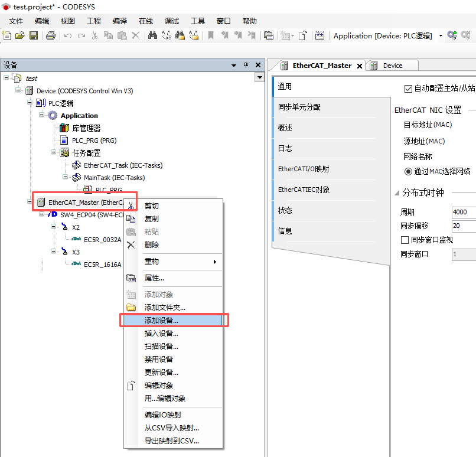Close the 设备 panel
Image resolution: width=476 pixels, height=457 pixels.
pos(258,65)
